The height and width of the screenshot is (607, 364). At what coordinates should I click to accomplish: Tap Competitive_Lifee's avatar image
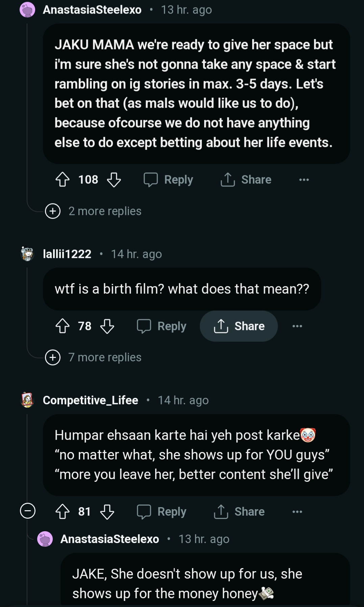27,400
